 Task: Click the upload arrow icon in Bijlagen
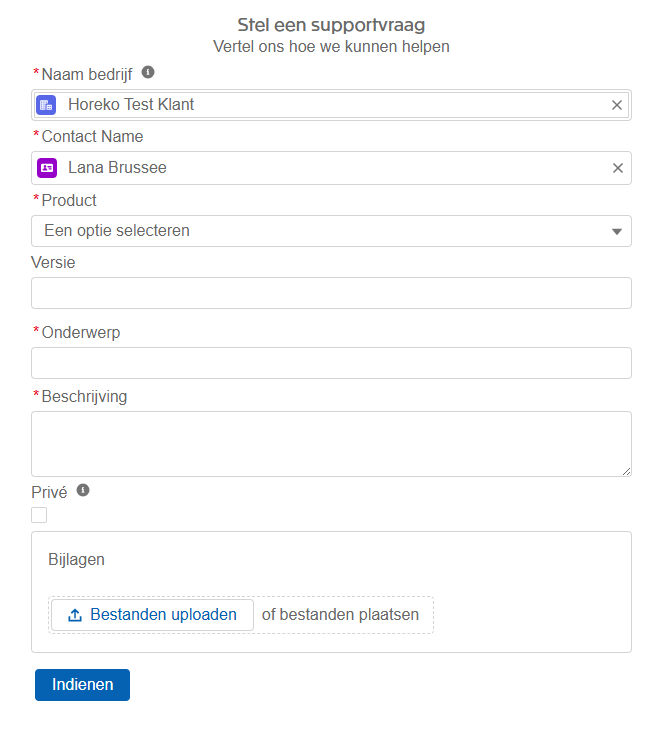click(75, 615)
